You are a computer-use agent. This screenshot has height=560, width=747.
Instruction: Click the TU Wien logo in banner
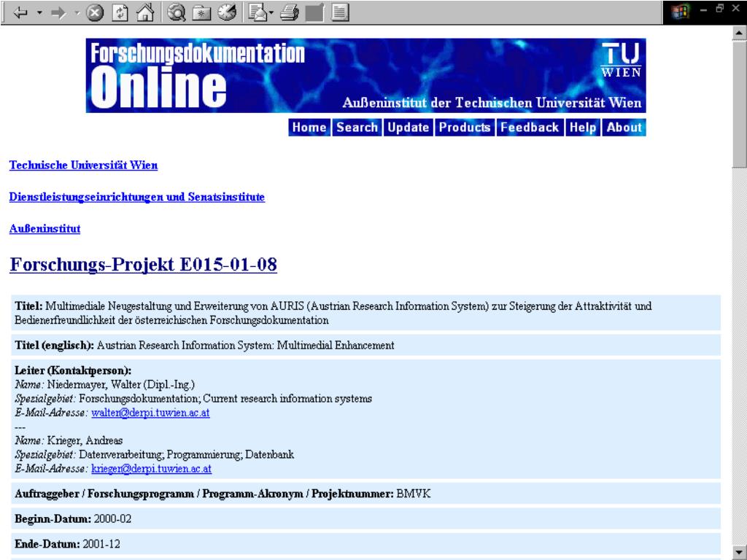click(x=622, y=60)
